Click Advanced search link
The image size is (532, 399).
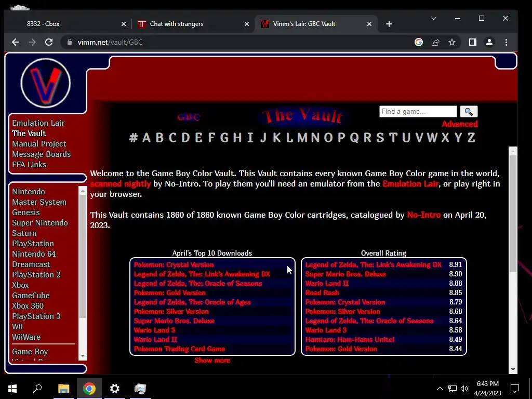pos(459,124)
